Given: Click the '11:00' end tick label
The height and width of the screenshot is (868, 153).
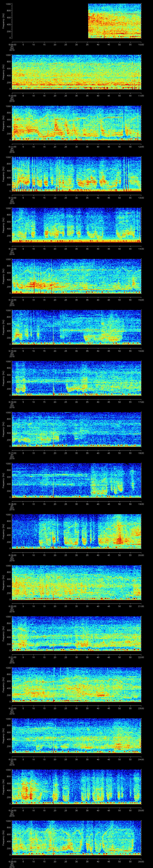Looking at the screenshot, I should click(141, 96).
